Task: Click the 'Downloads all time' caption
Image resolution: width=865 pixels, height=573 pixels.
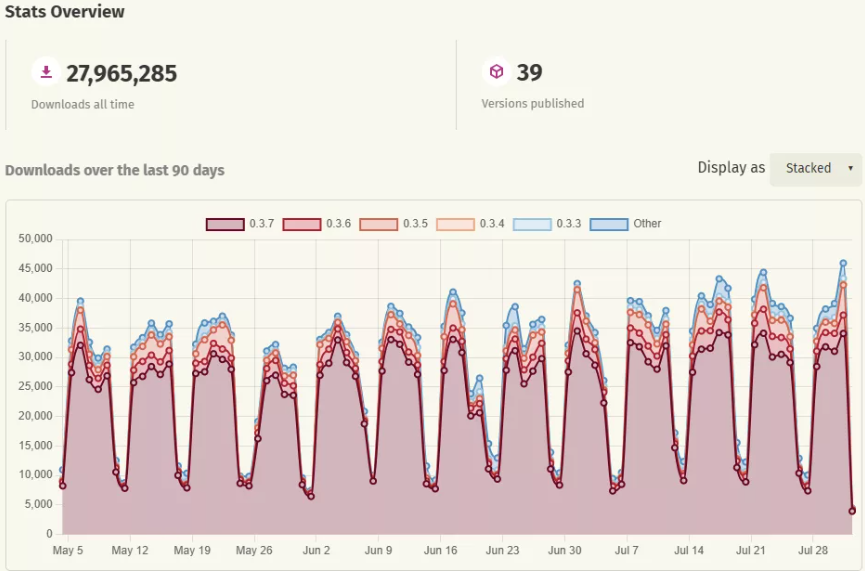Action: 82,104
